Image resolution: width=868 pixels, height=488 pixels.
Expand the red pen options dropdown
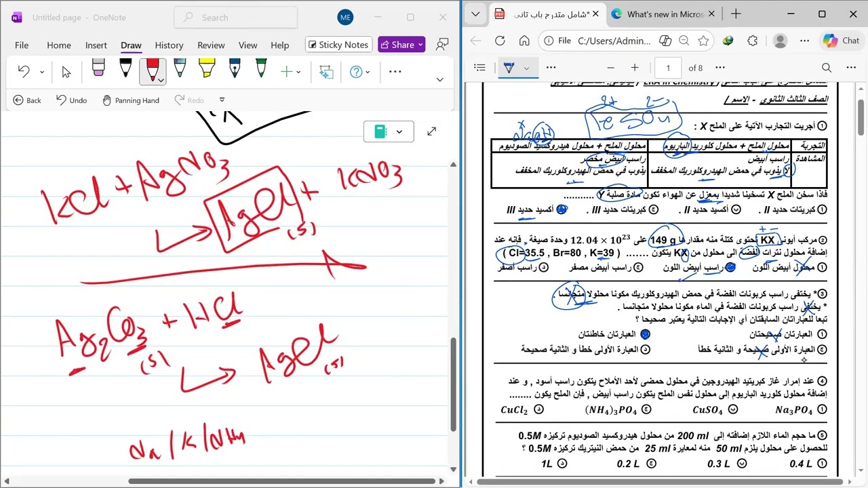(x=161, y=80)
